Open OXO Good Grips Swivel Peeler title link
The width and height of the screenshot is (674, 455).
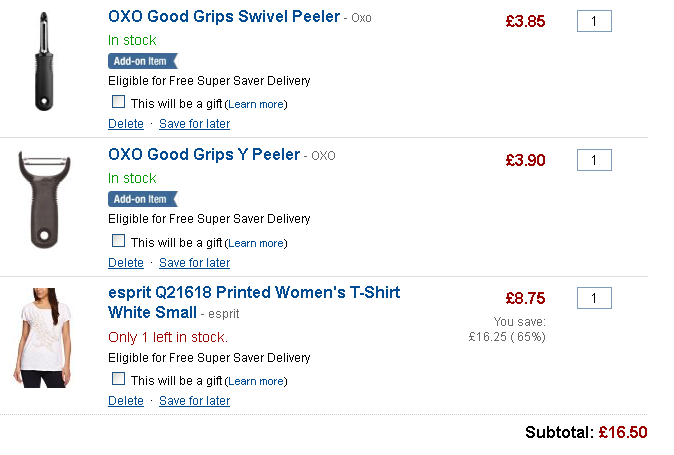pyautogui.click(x=224, y=17)
